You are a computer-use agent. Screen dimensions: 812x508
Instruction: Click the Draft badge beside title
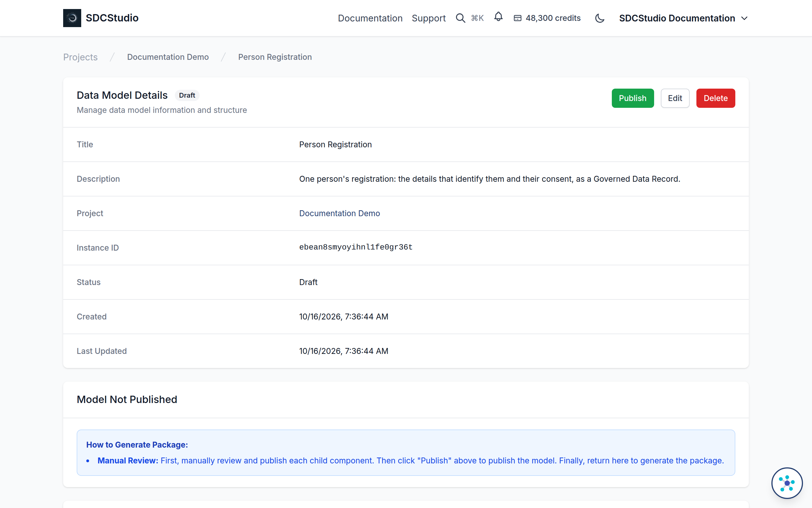pos(187,95)
